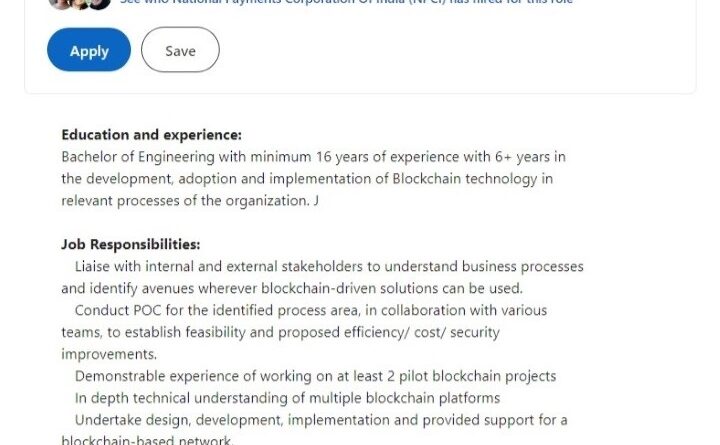Save this job posting
The height and width of the screenshot is (445, 720).
(x=180, y=51)
